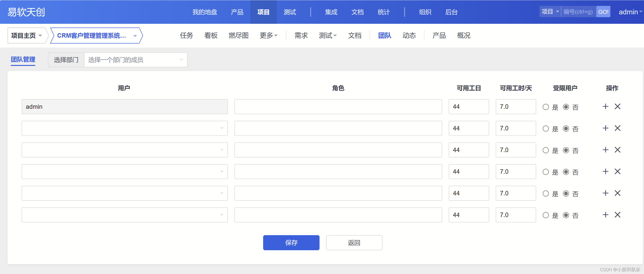The image size is (644, 274).
Task: Remove the third team member row
Action: tap(617, 150)
